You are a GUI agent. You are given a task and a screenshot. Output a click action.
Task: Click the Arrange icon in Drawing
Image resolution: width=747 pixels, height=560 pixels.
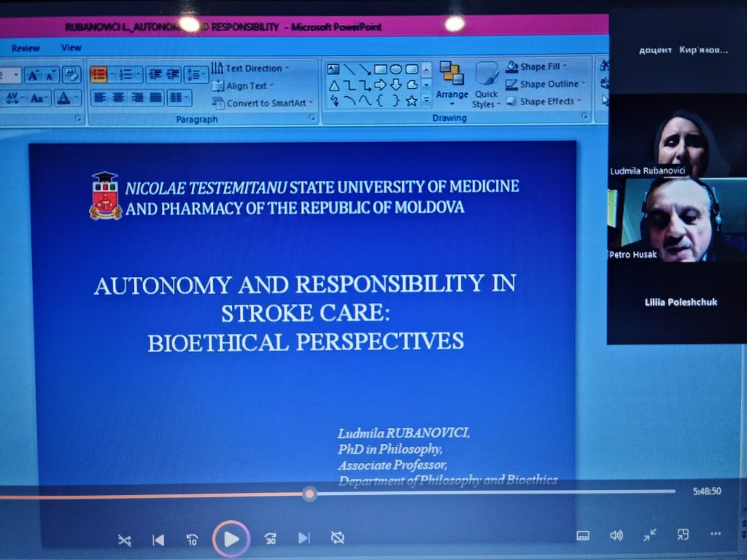coord(452,80)
